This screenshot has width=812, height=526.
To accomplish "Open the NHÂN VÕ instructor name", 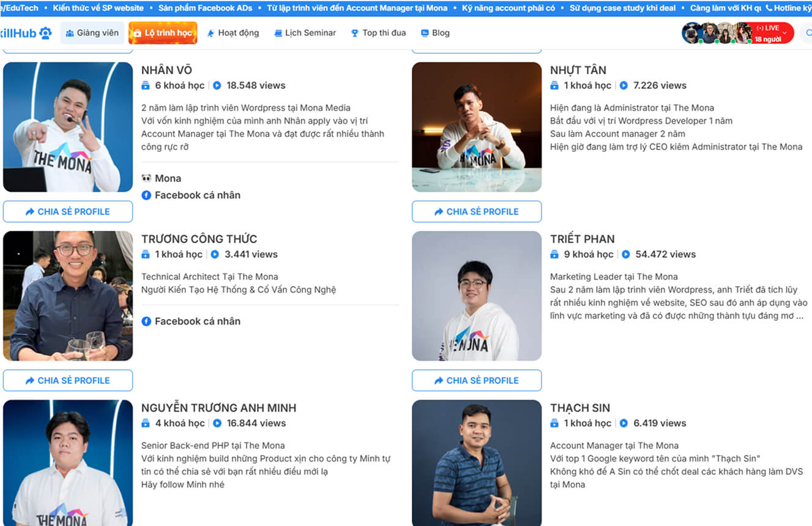I will pos(166,70).
